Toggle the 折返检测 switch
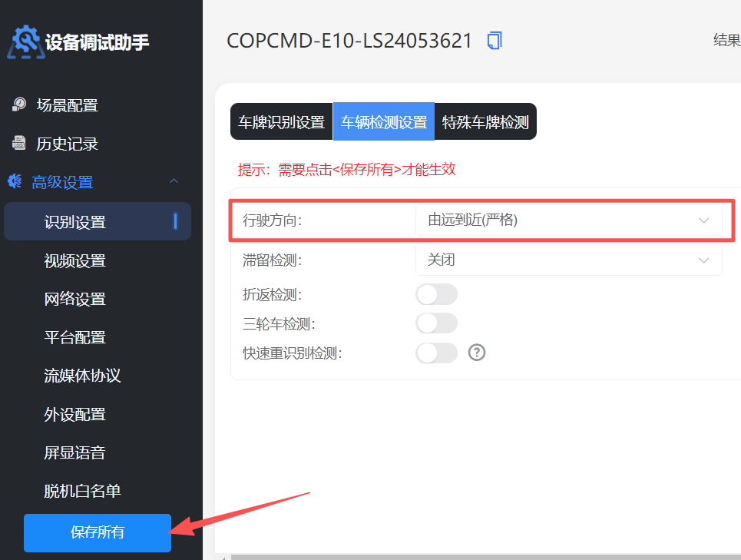 point(436,294)
